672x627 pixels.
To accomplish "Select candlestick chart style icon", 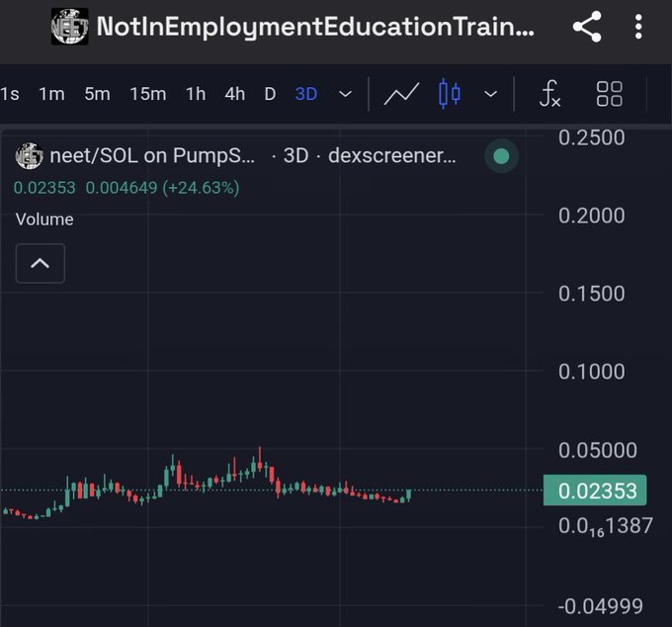I will [x=450, y=94].
